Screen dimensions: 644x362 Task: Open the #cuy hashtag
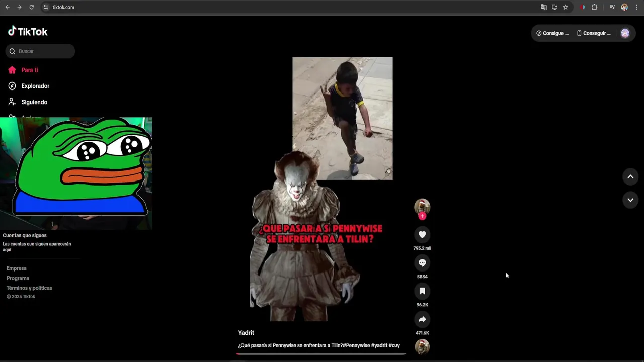(394, 345)
